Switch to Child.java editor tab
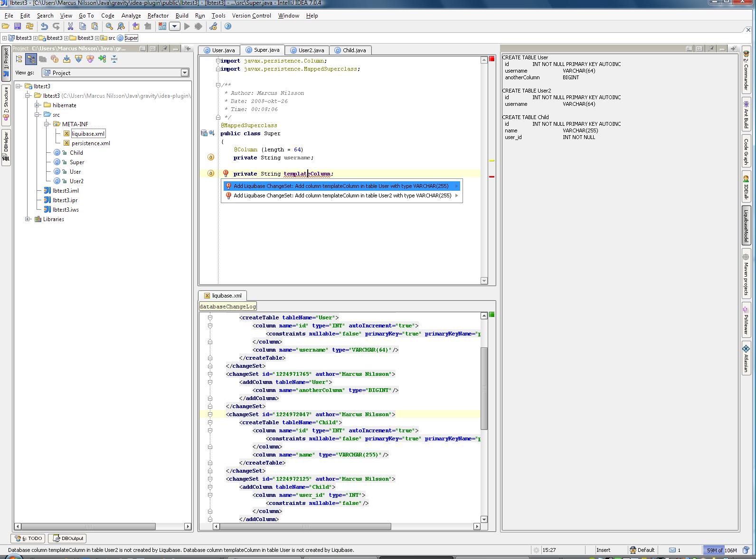This screenshot has height=559, width=756. (x=350, y=50)
